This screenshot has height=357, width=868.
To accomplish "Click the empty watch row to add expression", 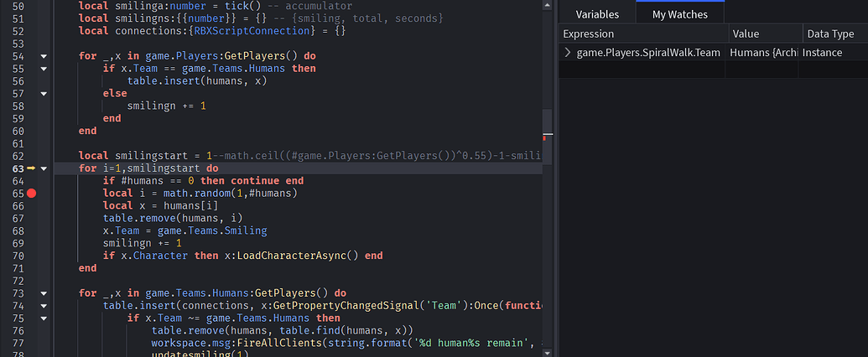I will click(713, 70).
